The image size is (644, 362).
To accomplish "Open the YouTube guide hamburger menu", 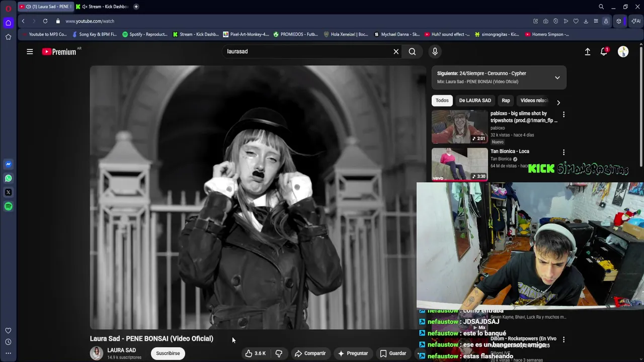I will (30, 51).
